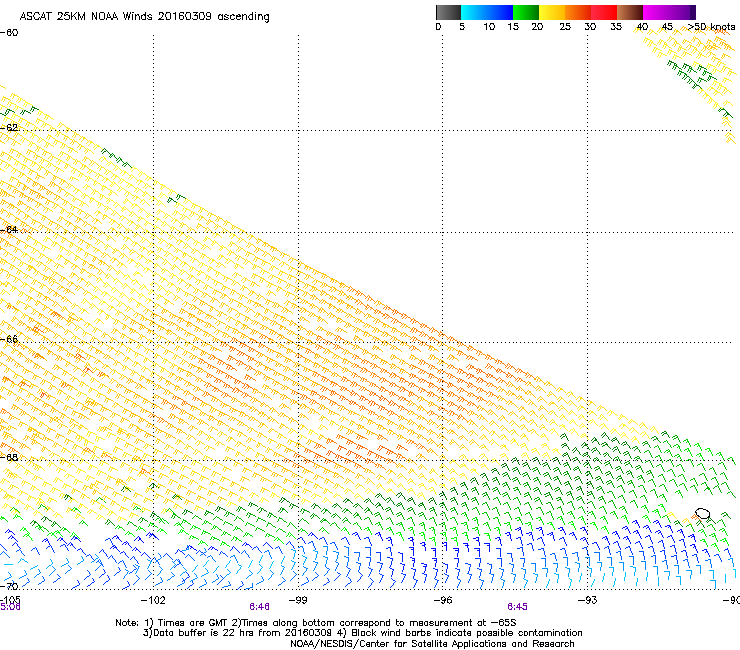This screenshot has height=650, width=740.
Task: Click the -64 latitude axis label
Action: (9, 230)
